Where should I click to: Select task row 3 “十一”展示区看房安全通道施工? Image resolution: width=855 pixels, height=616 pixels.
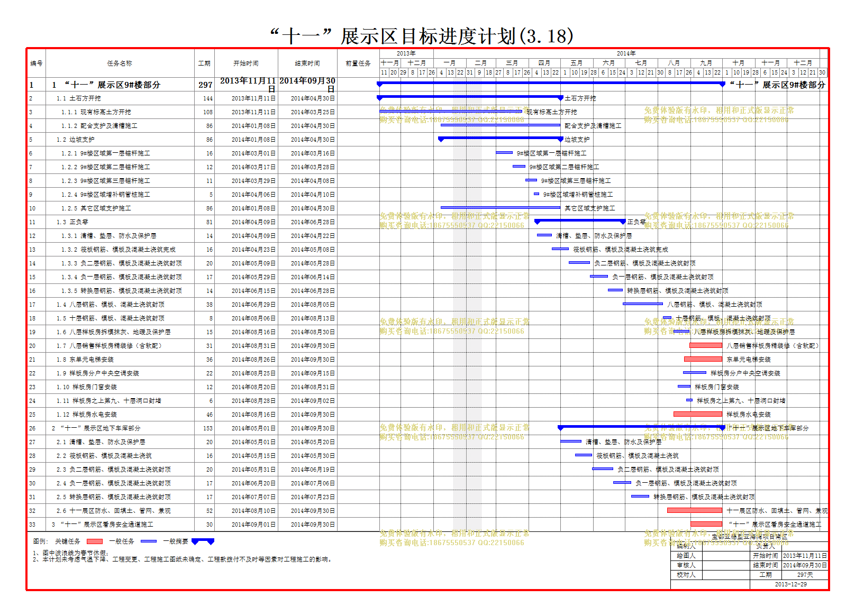[203, 525]
